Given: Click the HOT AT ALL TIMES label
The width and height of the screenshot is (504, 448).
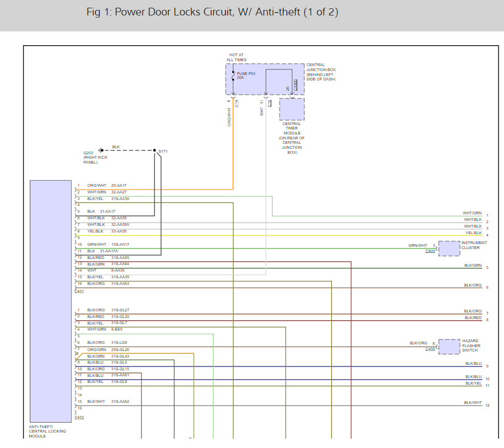Looking at the screenshot, I should tap(238, 57).
